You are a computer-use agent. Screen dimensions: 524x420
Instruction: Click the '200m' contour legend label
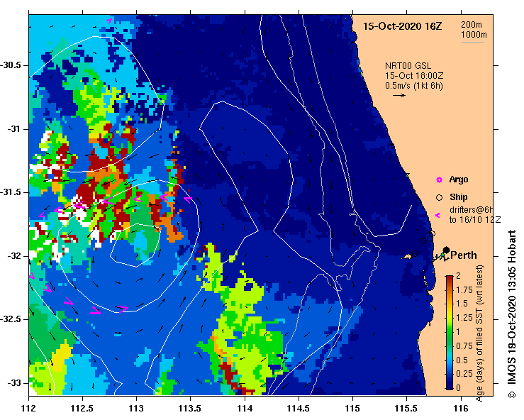472,25
